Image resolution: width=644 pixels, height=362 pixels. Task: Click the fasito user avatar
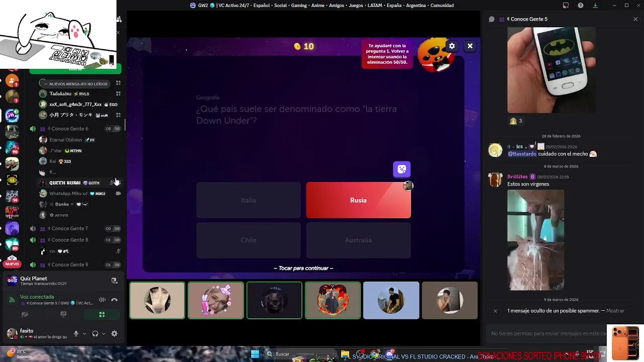click(x=12, y=333)
